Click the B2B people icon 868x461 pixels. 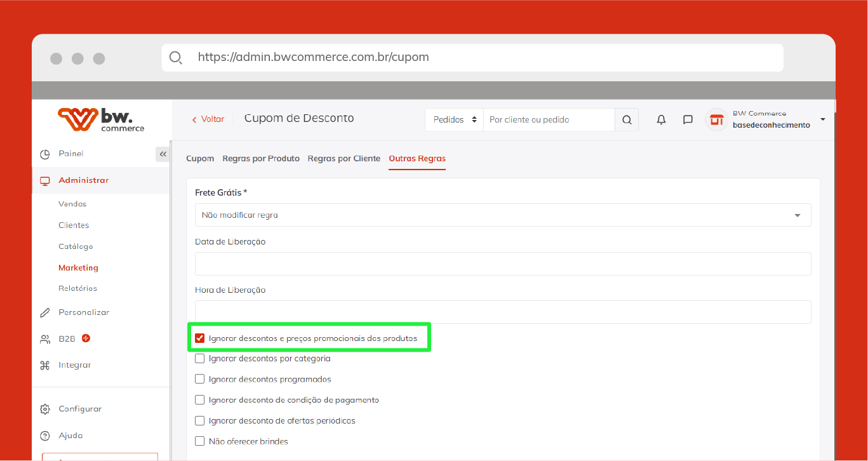pyautogui.click(x=45, y=339)
